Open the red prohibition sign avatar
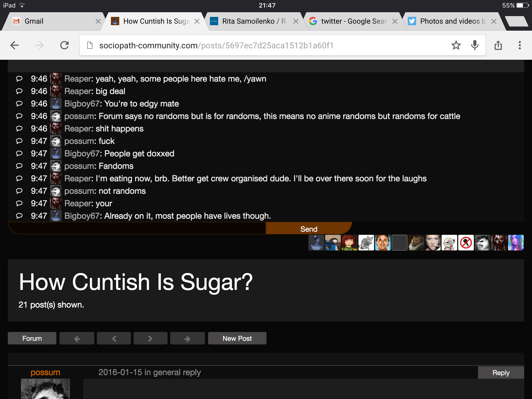This screenshot has height=399, width=532. 466,243
